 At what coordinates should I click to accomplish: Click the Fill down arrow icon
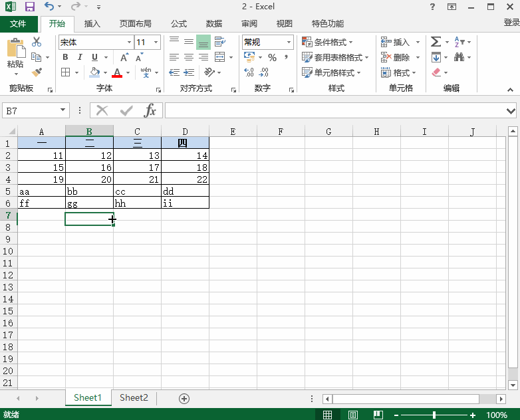pos(436,57)
